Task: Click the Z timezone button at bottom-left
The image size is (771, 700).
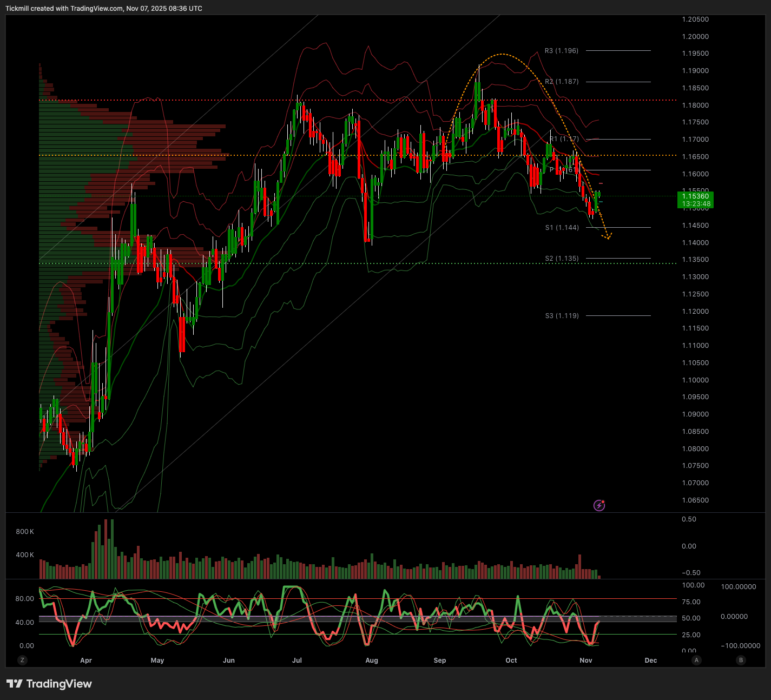Action: 22,660
